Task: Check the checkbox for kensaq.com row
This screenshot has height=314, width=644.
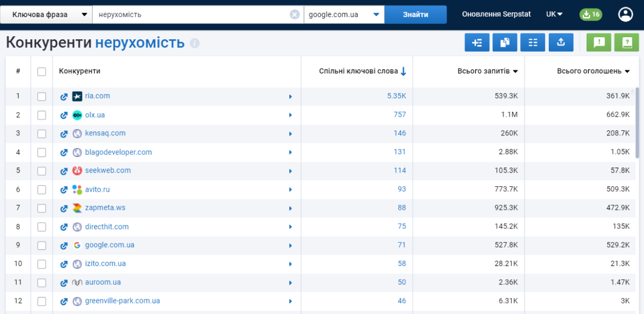Action: (x=42, y=134)
